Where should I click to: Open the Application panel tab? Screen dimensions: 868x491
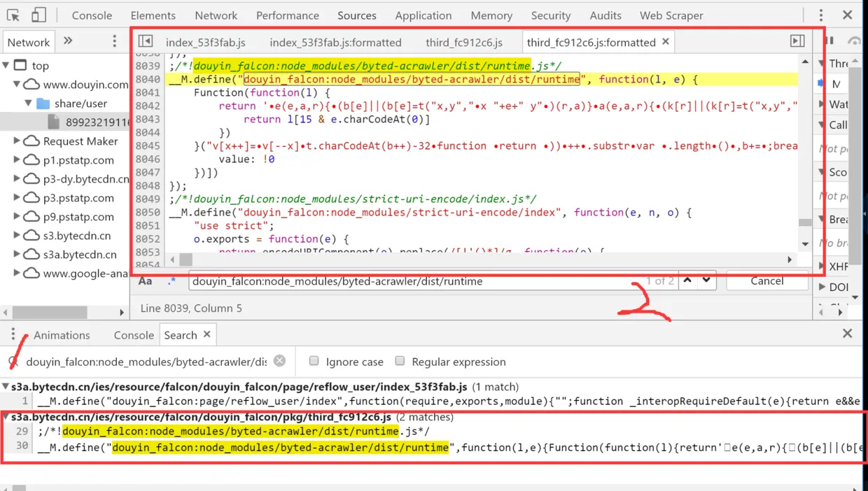pyautogui.click(x=423, y=15)
